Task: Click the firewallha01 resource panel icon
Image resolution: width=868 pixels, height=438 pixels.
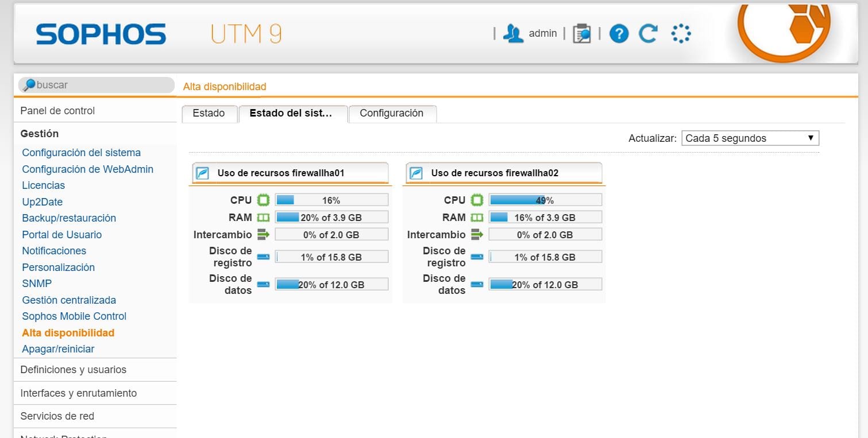Action: click(203, 173)
